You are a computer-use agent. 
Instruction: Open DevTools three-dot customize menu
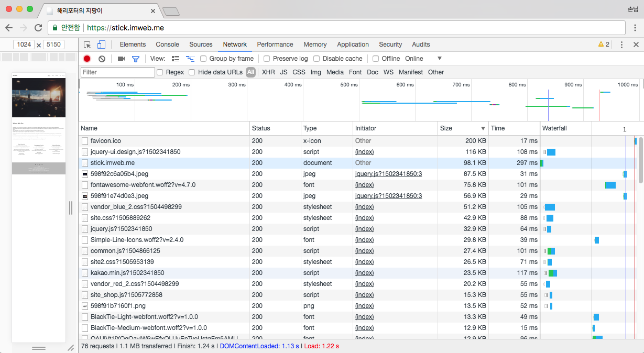coord(621,45)
